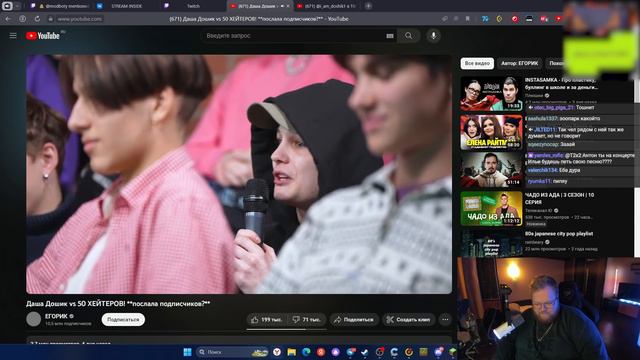Screen dimensions: 640x360
Task: Open the Minecraft block taskbar icon
Action: pos(453,352)
